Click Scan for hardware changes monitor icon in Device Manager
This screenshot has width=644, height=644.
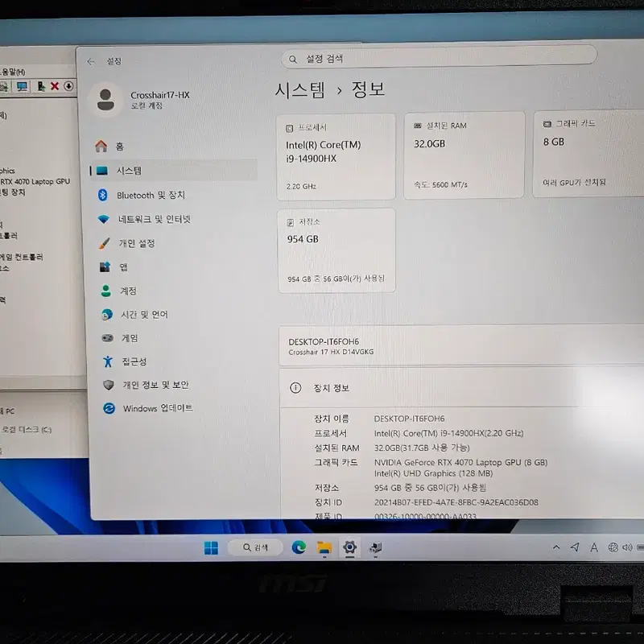click(x=22, y=86)
